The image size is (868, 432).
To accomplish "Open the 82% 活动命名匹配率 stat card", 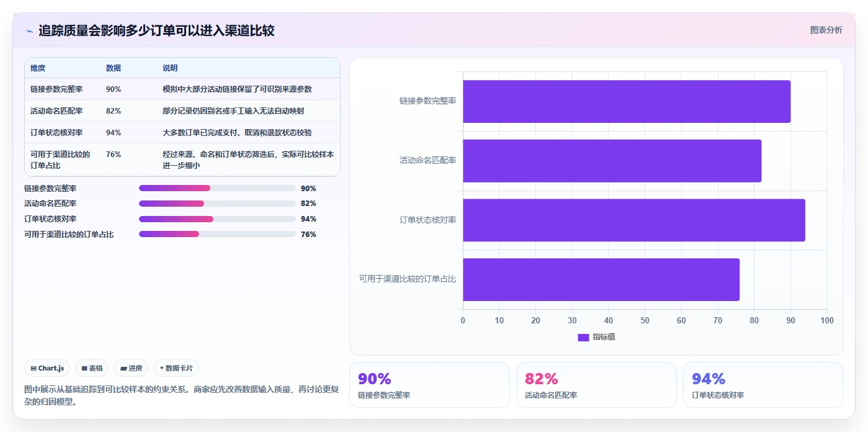I will tap(596, 385).
